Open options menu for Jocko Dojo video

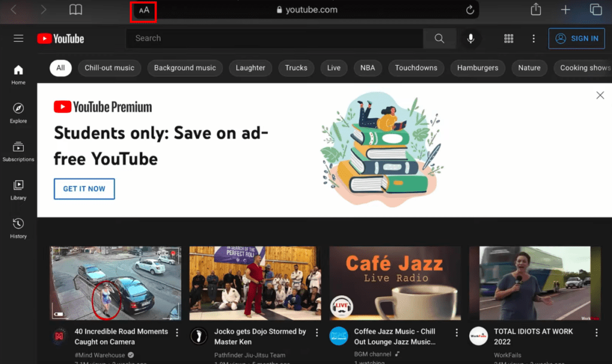[x=317, y=332]
